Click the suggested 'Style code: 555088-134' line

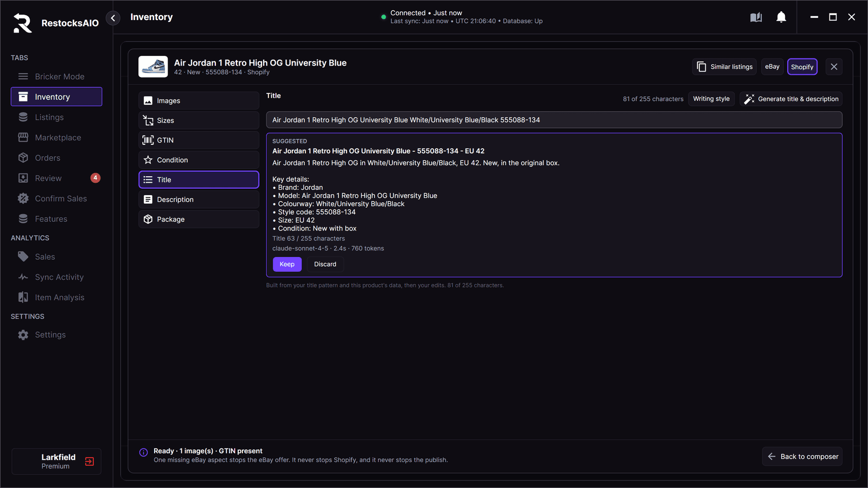tap(314, 212)
